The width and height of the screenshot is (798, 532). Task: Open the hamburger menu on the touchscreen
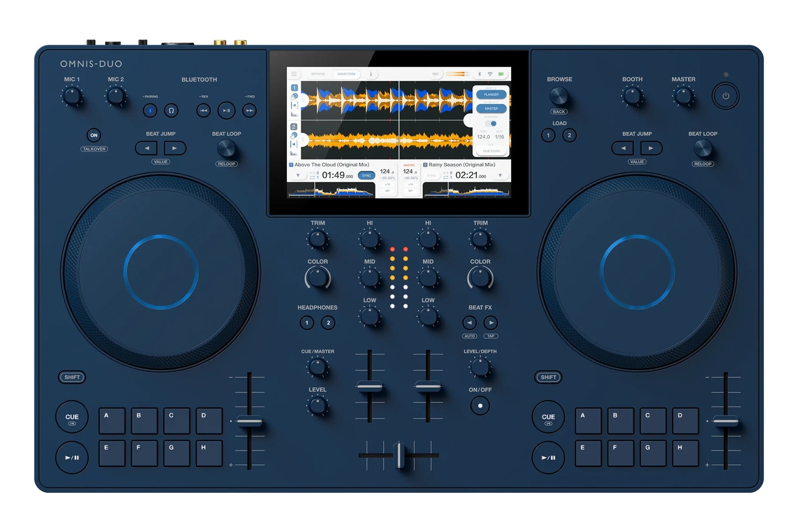(x=293, y=74)
